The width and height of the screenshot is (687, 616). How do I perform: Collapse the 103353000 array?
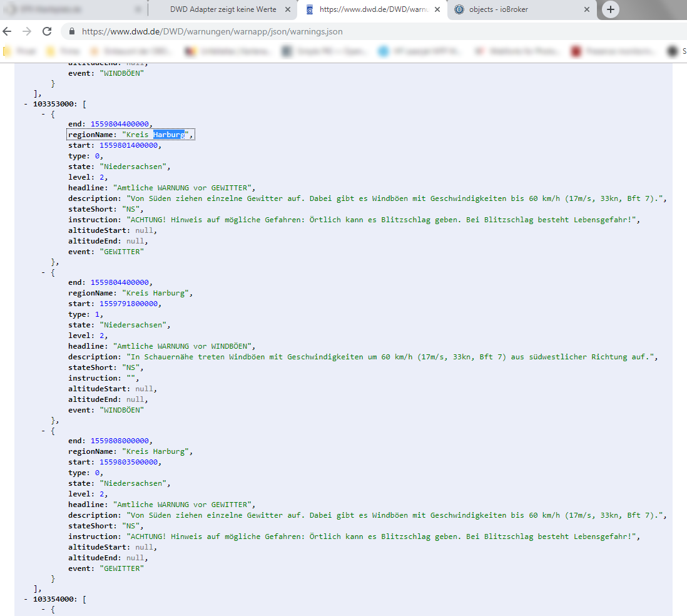(x=26, y=104)
